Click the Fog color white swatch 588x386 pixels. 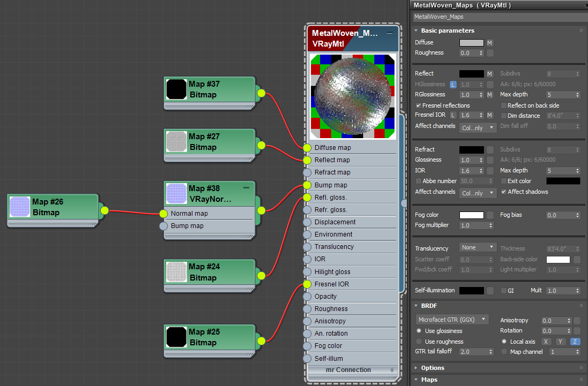(471, 215)
